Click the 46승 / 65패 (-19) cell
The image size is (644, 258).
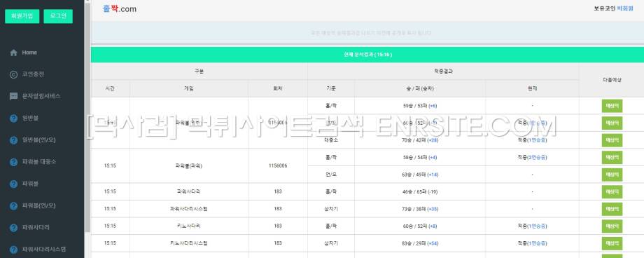point(420,191)
